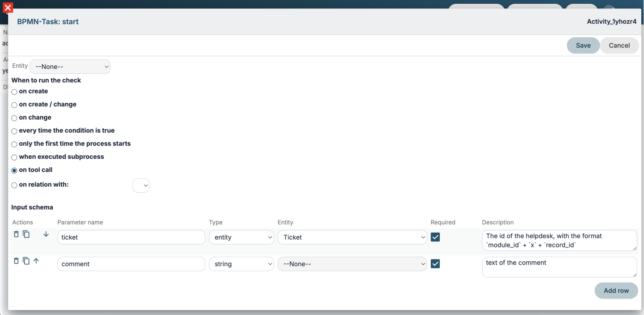Toggle Required checkbox for comment parameter
The image size is (644, 315).
pyautogui.click(x=435, y=264)
